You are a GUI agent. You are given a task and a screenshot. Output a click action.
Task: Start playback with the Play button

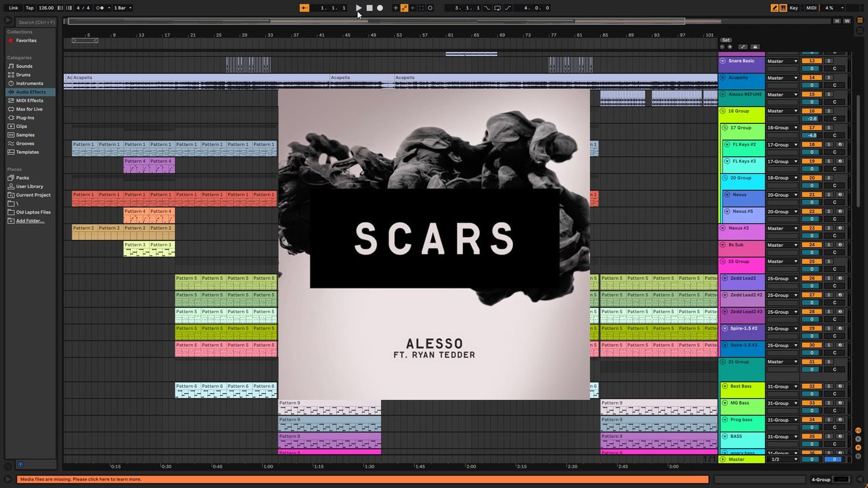[x=359, y=8]
